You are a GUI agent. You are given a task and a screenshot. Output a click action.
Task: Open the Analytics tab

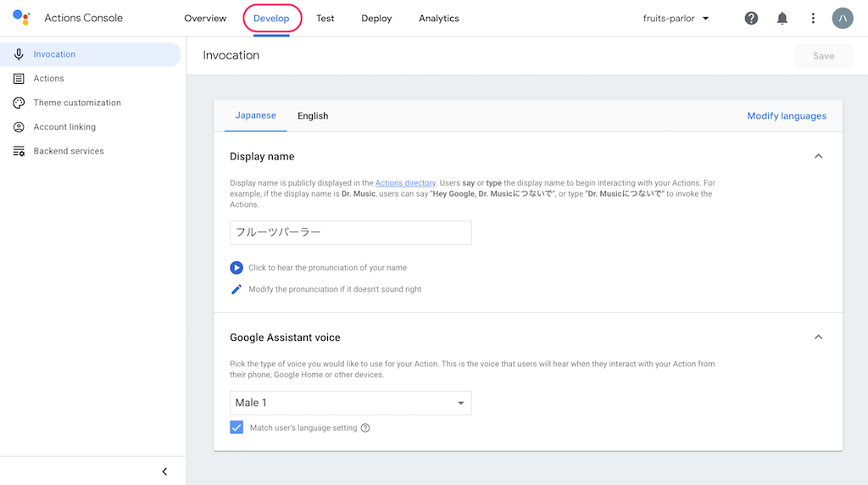439,19
